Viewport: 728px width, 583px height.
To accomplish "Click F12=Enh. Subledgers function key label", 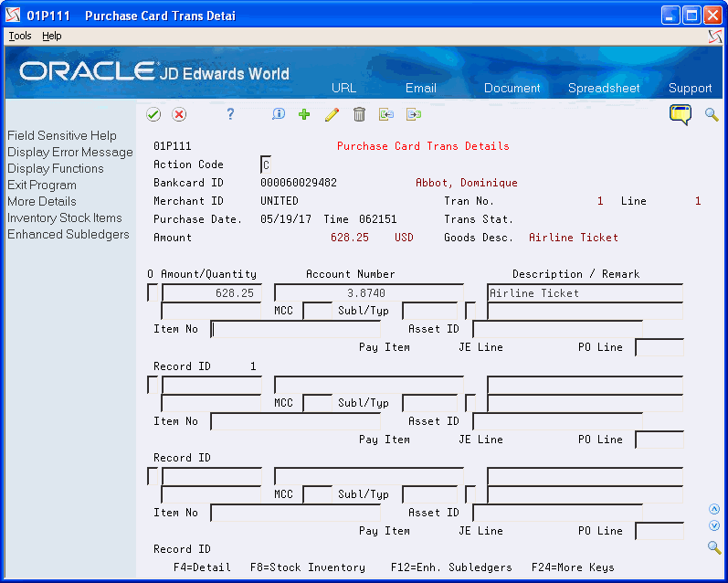I will (x=451, y=567).
